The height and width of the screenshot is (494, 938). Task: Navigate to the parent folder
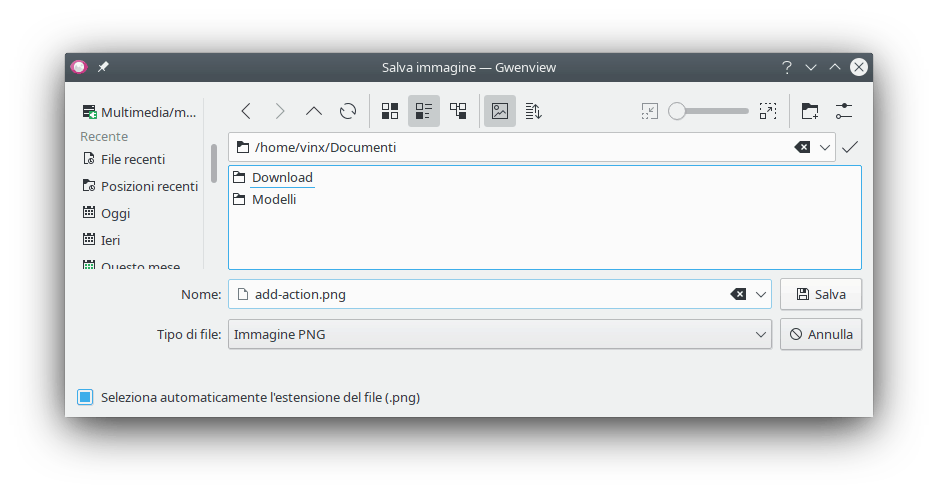tap(314, 111)
